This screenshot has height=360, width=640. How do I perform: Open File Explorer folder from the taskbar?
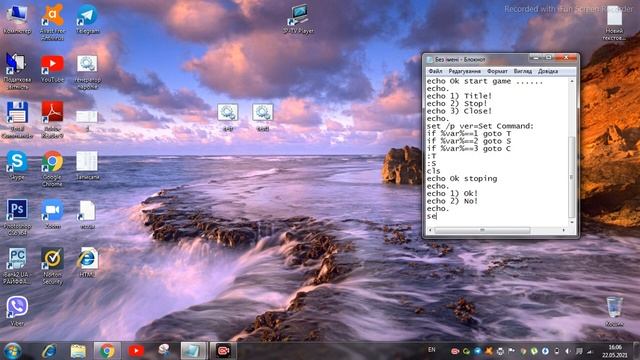(x=78, y=351)
